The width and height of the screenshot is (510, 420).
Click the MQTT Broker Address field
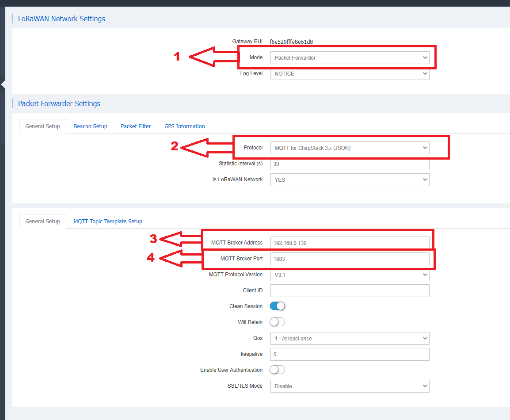(x=350, y=243)
